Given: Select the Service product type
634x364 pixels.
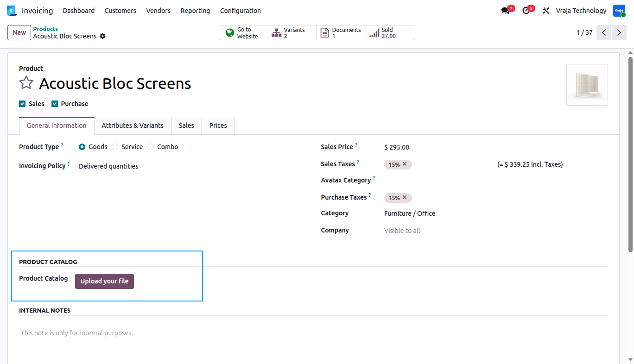Looking at the screenshot, I should [x=115, y=147].
